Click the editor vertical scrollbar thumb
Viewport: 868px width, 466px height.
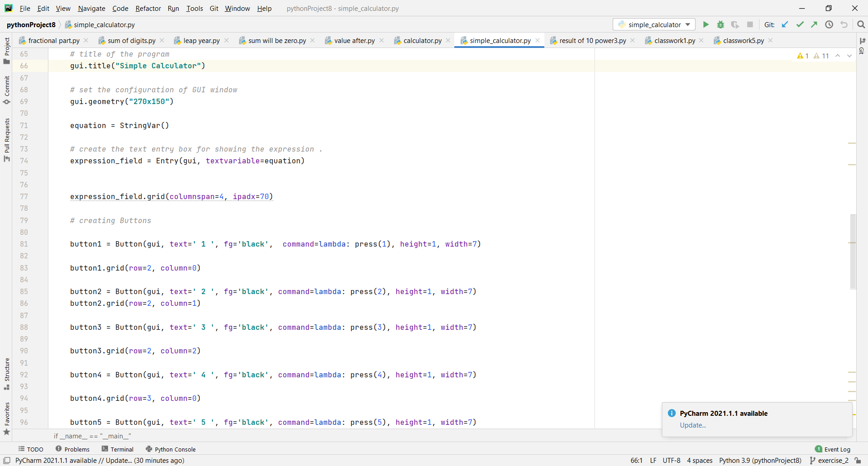point(853,252)
